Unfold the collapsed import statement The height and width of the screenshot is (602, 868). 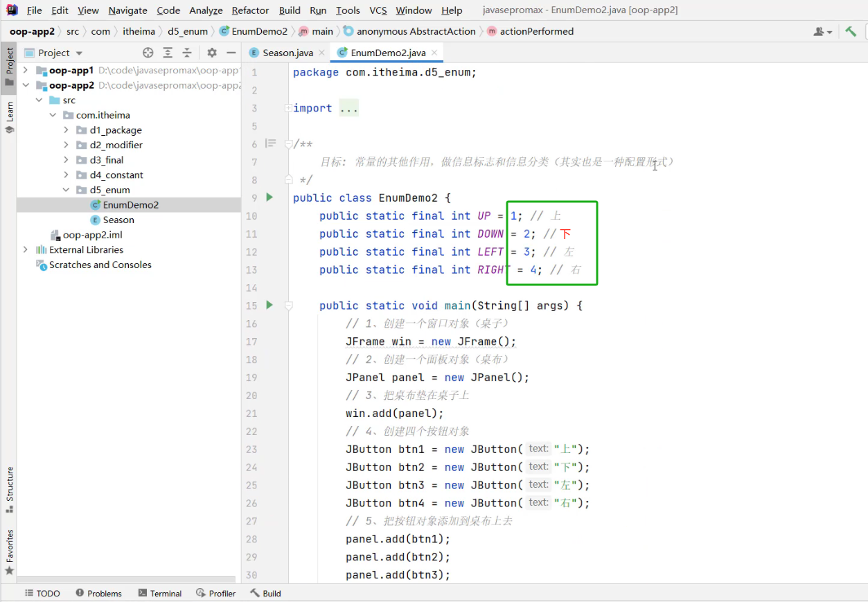(x=288, y=108)
